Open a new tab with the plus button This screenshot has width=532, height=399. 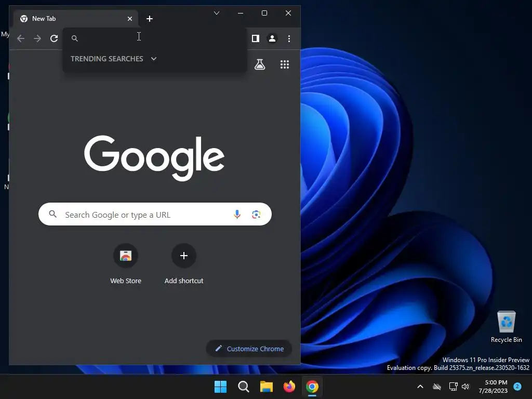(x=150, y=19)
